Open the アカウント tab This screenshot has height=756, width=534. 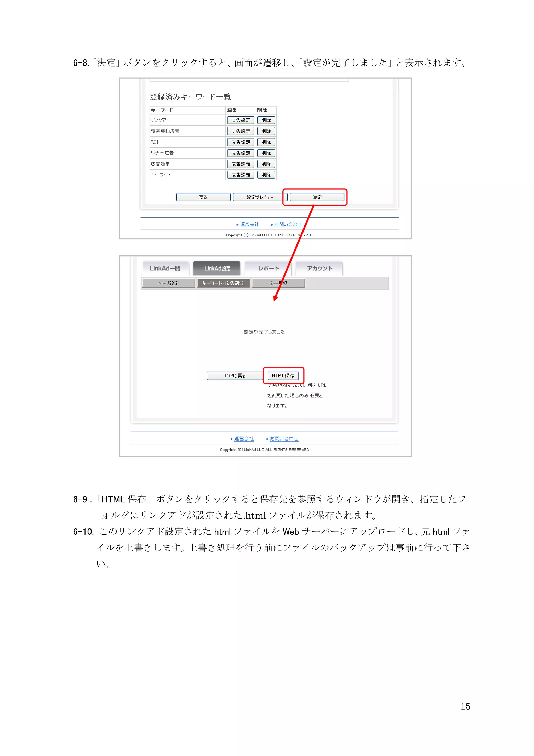click(x=319, y=268)
